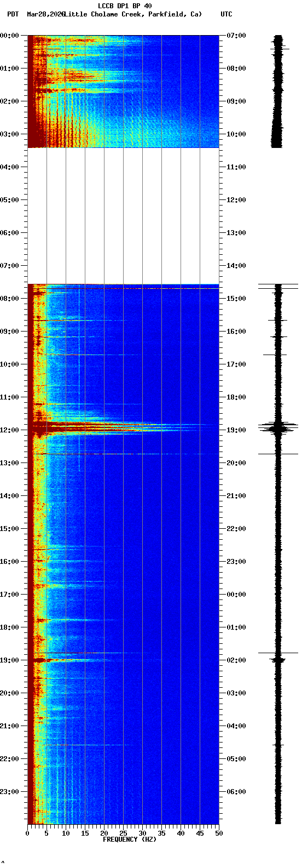Click the '12:00' PDT time label
302x868 pixels.
[x=9, y=430]
